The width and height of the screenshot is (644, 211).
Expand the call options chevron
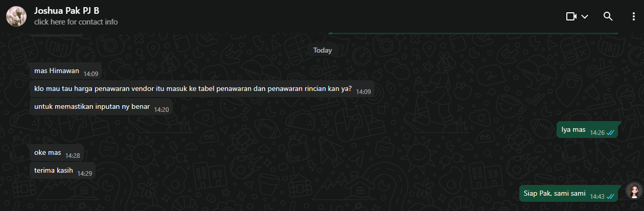[x=585, y=16]
